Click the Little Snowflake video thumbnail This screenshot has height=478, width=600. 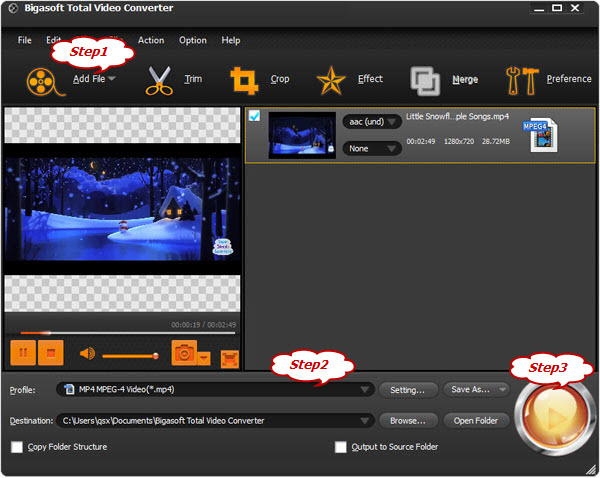tap(302, 135)
